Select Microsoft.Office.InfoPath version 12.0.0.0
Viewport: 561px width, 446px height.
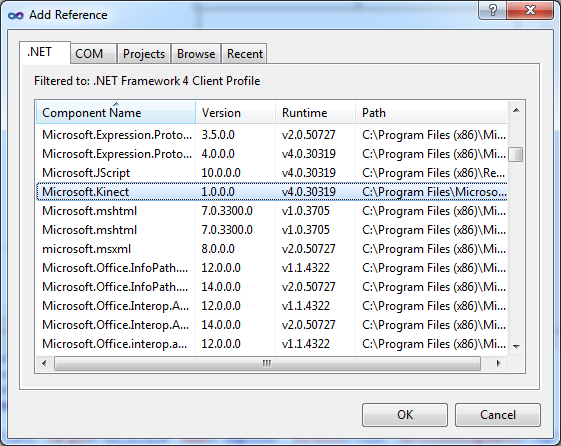272,268
